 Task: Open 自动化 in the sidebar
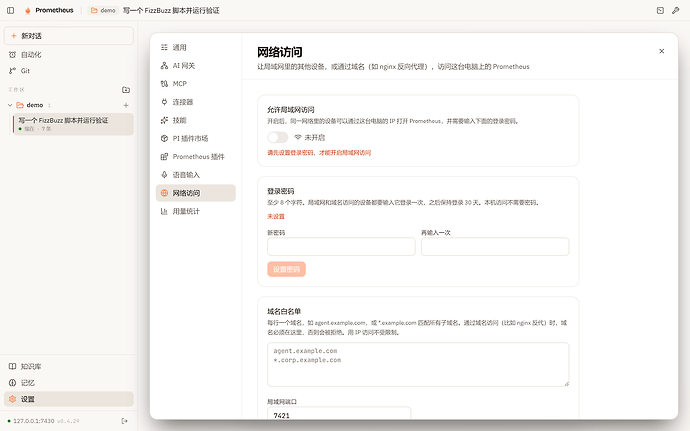tap(69, 55)
